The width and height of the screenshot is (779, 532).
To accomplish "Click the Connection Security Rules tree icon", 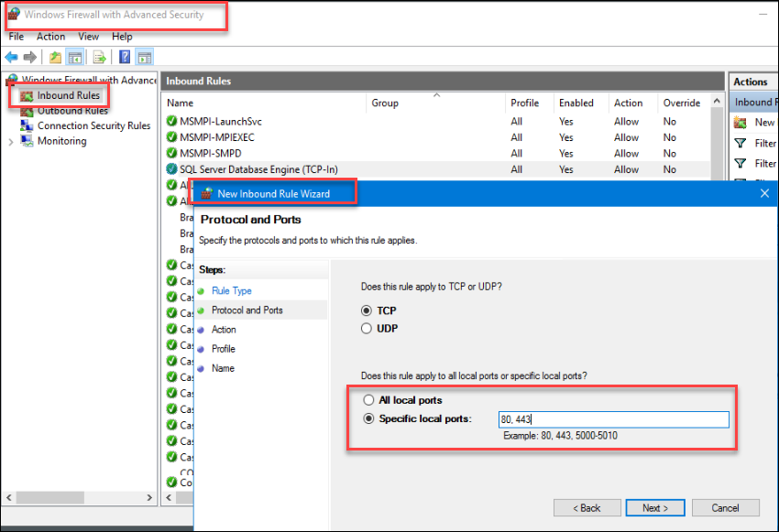I will point(27,125).
